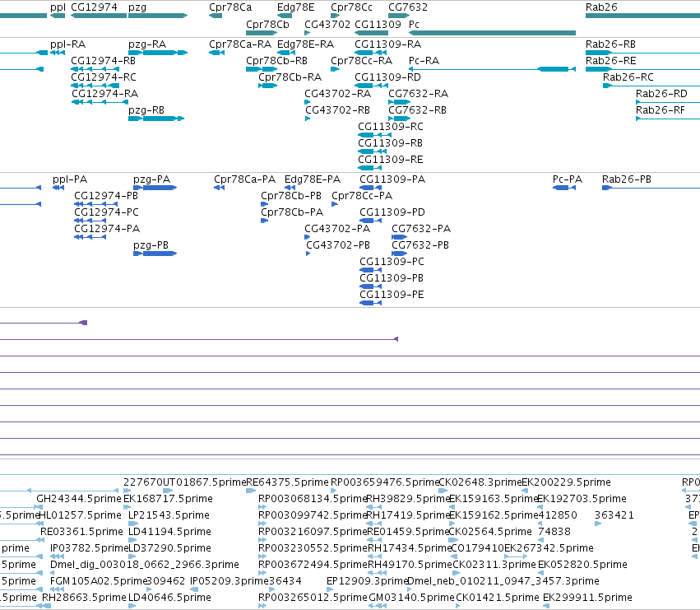The image size is (700, 610).
Task: Select transcript Cpr78Cb-RA
Action: [290, 77]
